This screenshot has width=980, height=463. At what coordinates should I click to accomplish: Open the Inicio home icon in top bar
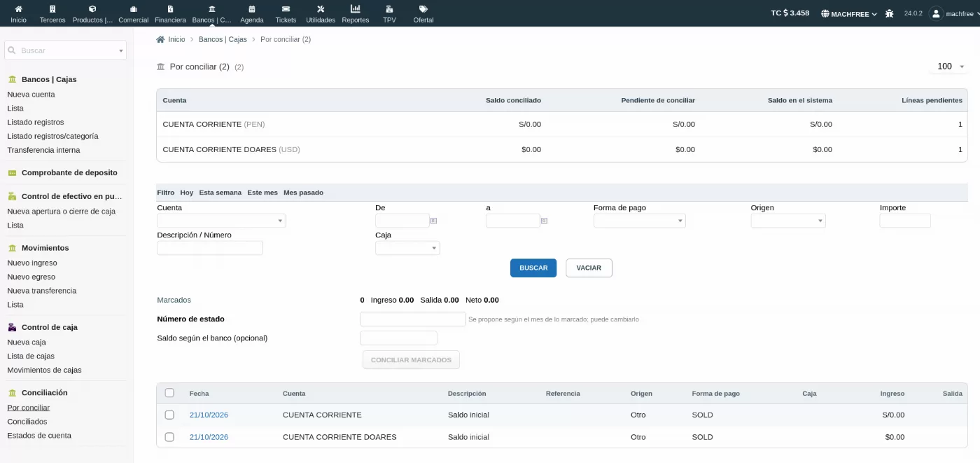[18, 9]
